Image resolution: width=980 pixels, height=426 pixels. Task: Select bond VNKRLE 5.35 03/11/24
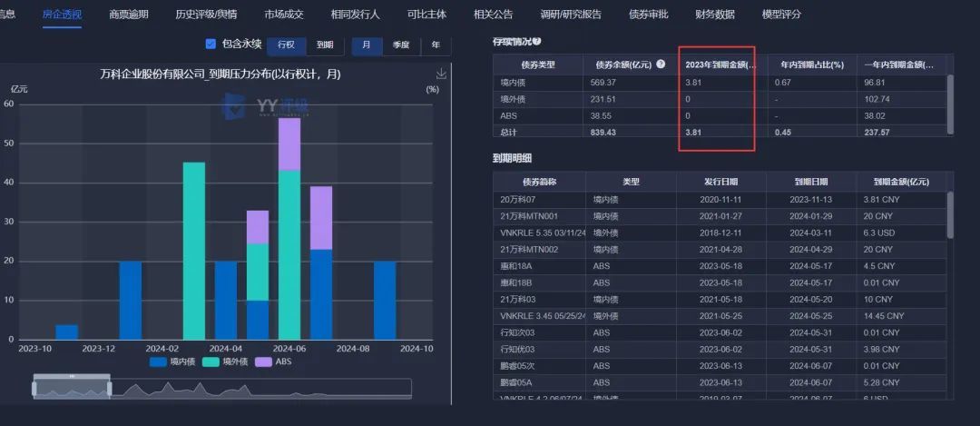(543, 233)
